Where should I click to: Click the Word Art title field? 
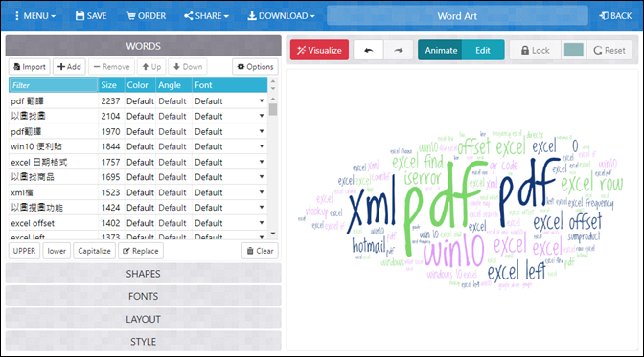pos(457,16)
